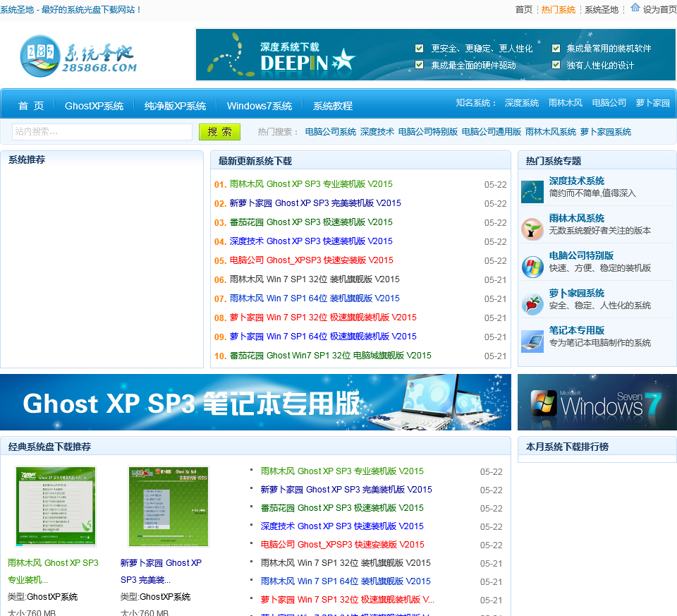Viewport: 677px width, 616px height.
Task: Click 系统圣地 link in top header
Action: (x=602, y=9)
